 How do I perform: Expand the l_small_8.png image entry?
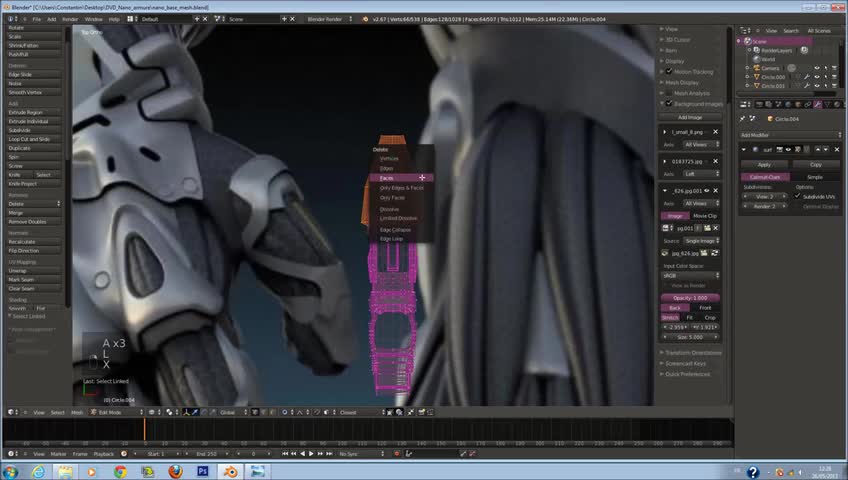point(665,132)
